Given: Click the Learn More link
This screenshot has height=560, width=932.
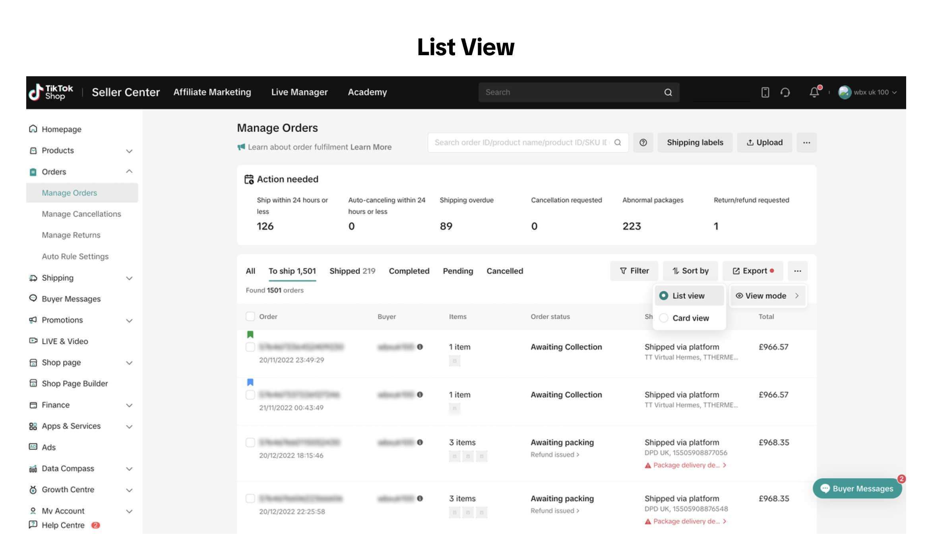Looking at the screenshot, I should 371,147.
